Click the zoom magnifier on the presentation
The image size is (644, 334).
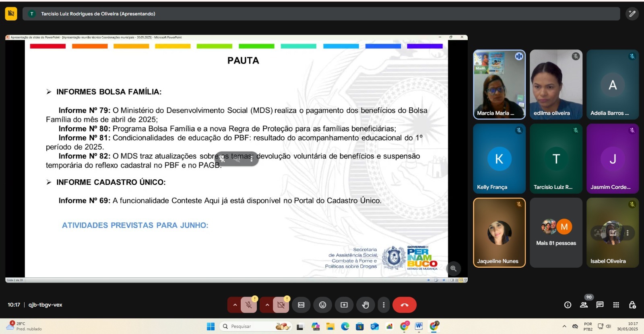click(453, 268)
